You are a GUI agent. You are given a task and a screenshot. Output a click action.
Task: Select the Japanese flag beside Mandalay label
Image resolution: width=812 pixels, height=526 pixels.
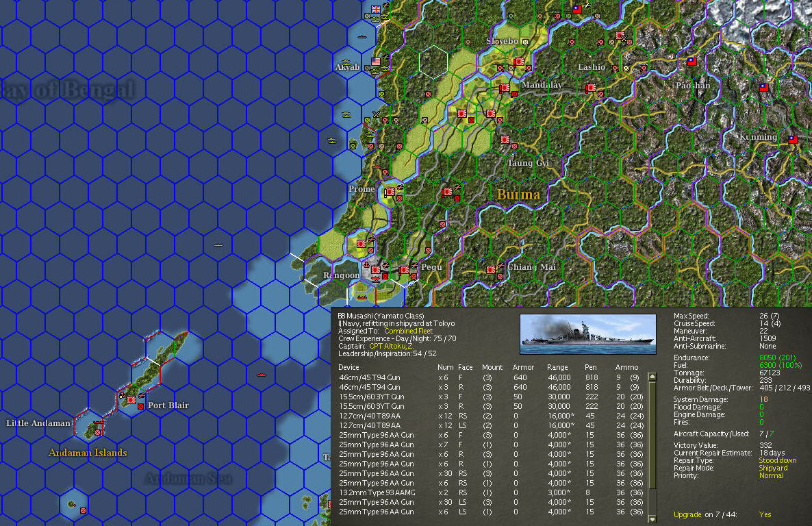505,88
